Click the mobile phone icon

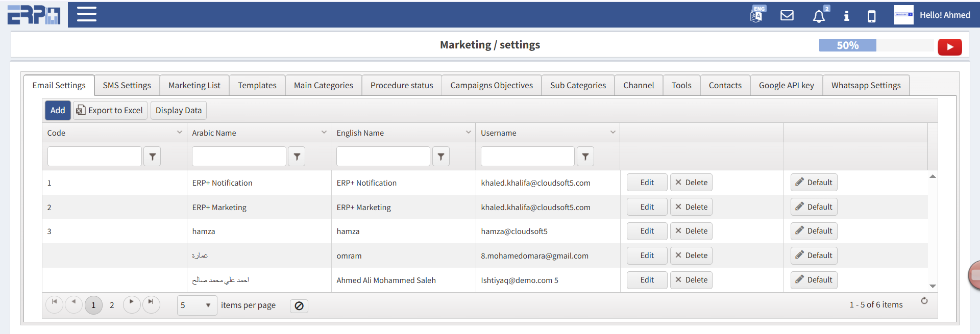[872, 16]
